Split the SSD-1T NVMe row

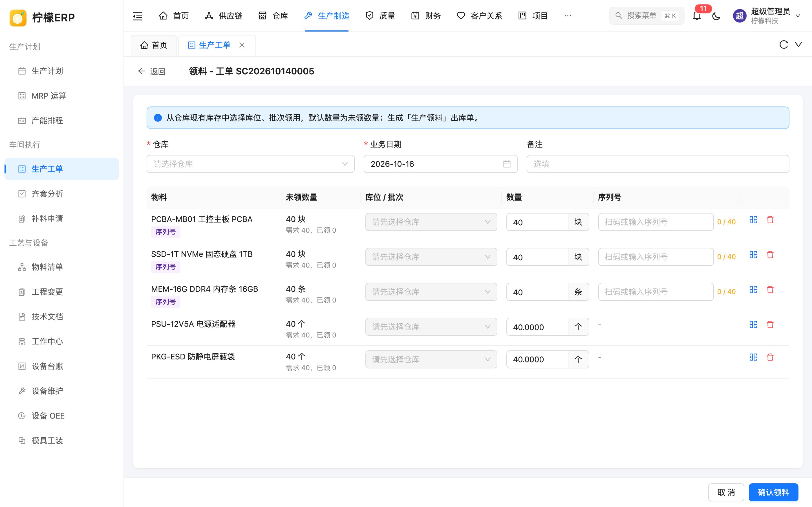point(753,255)
